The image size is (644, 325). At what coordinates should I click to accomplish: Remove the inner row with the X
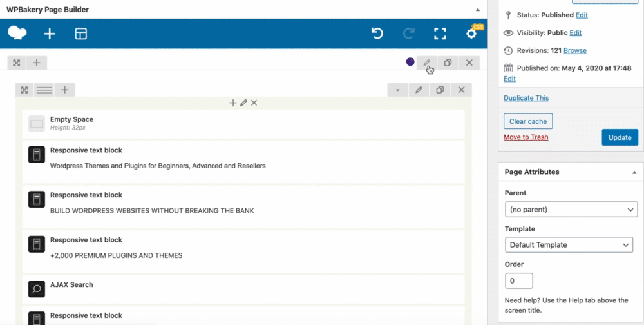pos(461,90)
